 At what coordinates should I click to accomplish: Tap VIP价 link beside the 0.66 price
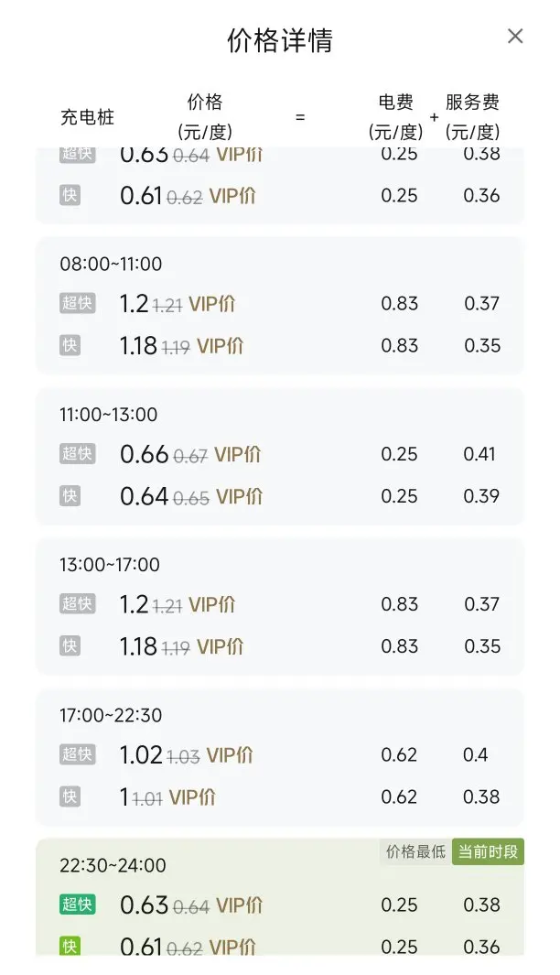click(238, 454)
